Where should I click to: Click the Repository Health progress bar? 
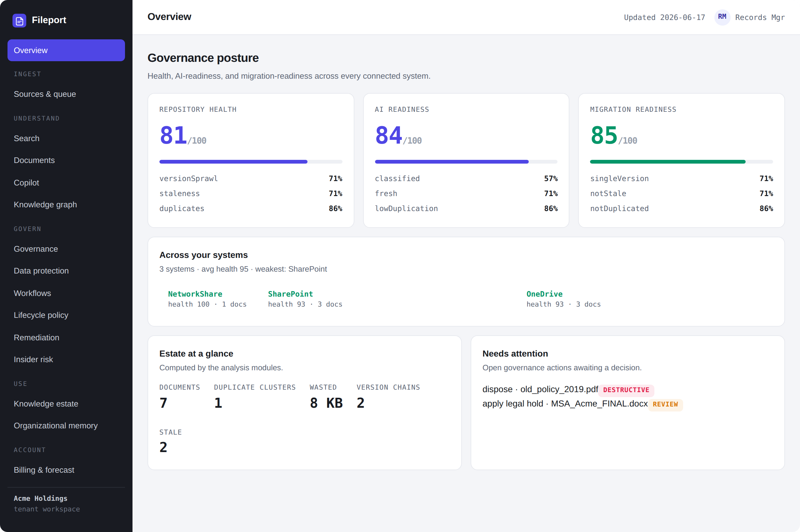[251, 162]
